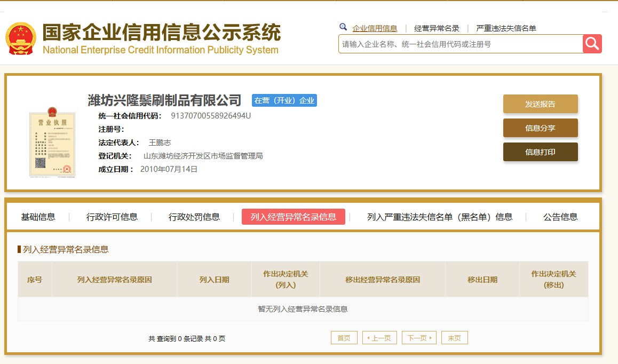Click the 在营（开业）企业 status badge
Screen dimensions: 618x364
coord(284,100)
